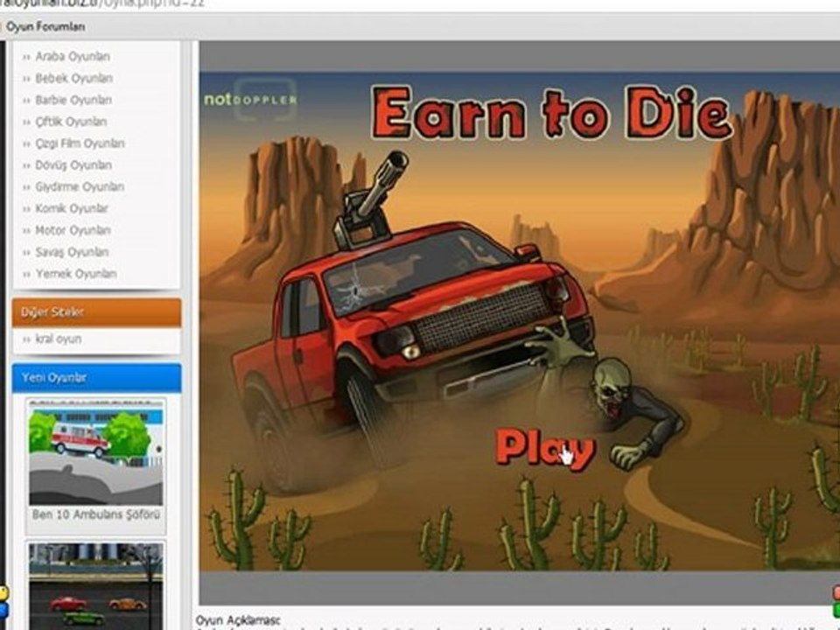This screenshot has height=630, width=840.
Task: Open Komik Oyunlar category
Action: pos(72,208)
